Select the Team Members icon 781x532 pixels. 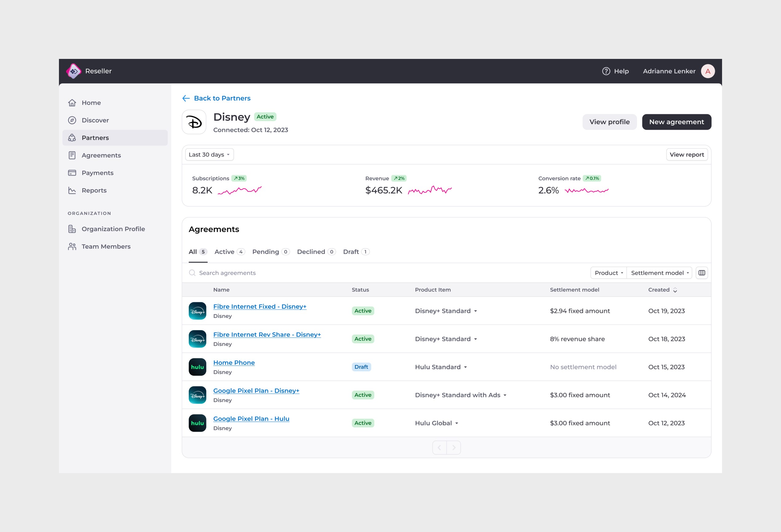[x=72, y=246]
